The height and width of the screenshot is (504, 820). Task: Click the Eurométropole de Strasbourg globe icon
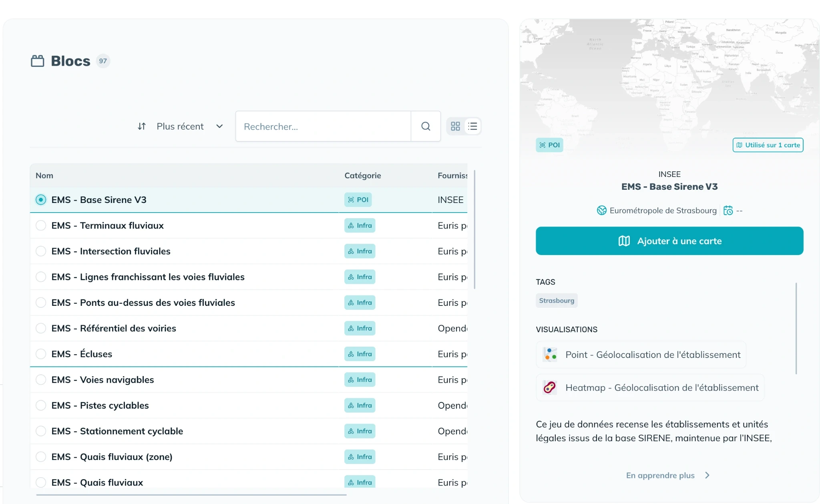coord(602,211)
